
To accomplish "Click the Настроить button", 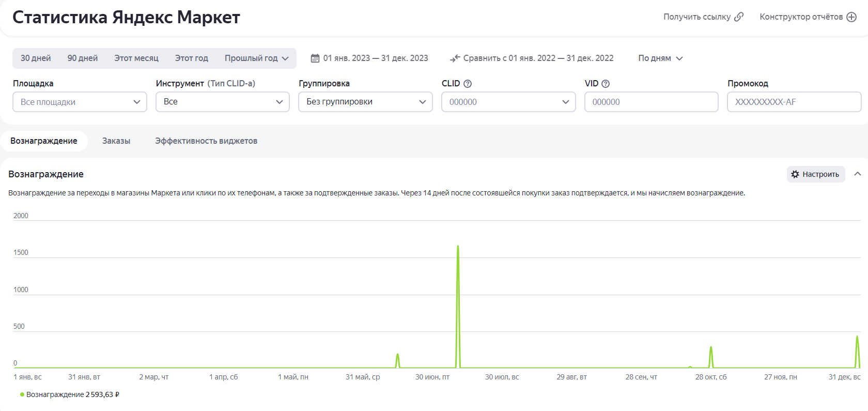I will (x=816, y=174).
